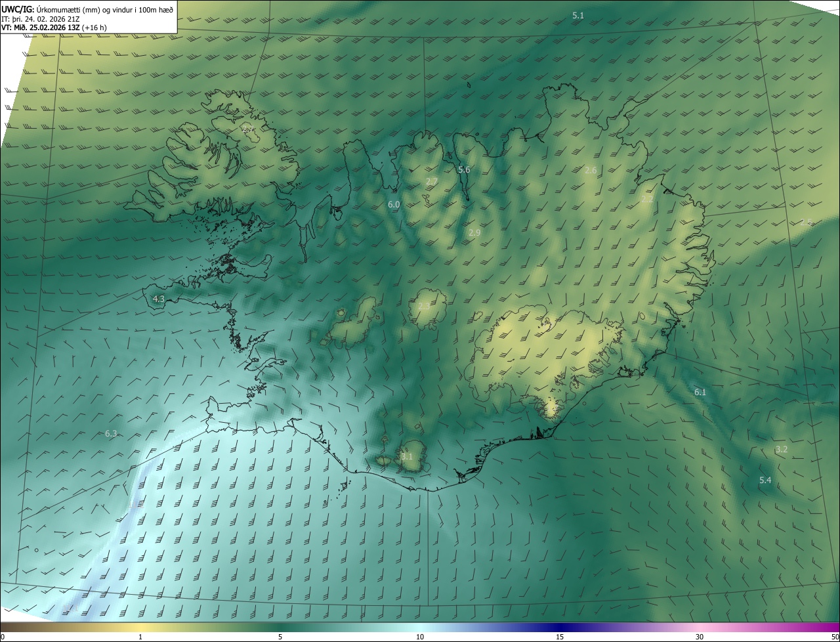
Task: Click the 5.6 value label on the map
Action: [464, 170]
